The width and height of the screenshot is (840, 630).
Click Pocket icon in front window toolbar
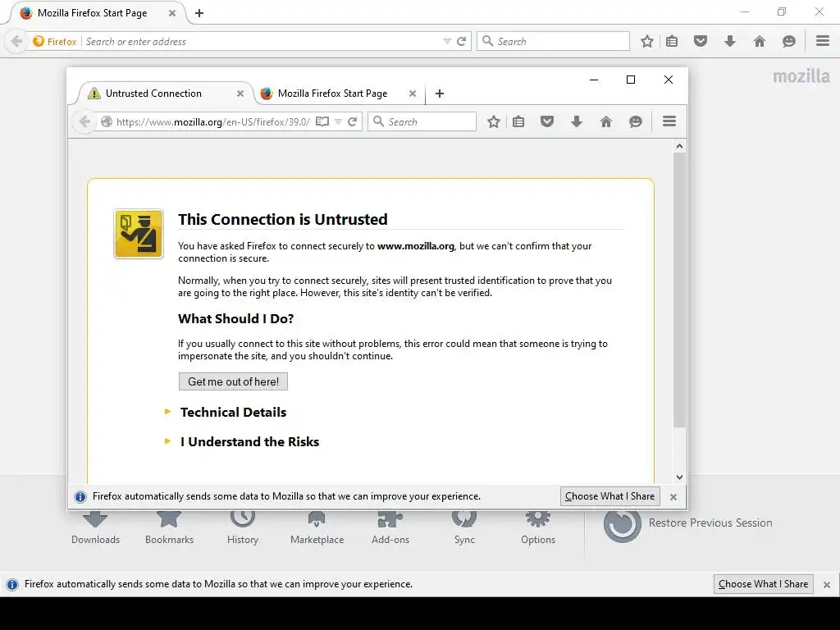coord(546,121)
